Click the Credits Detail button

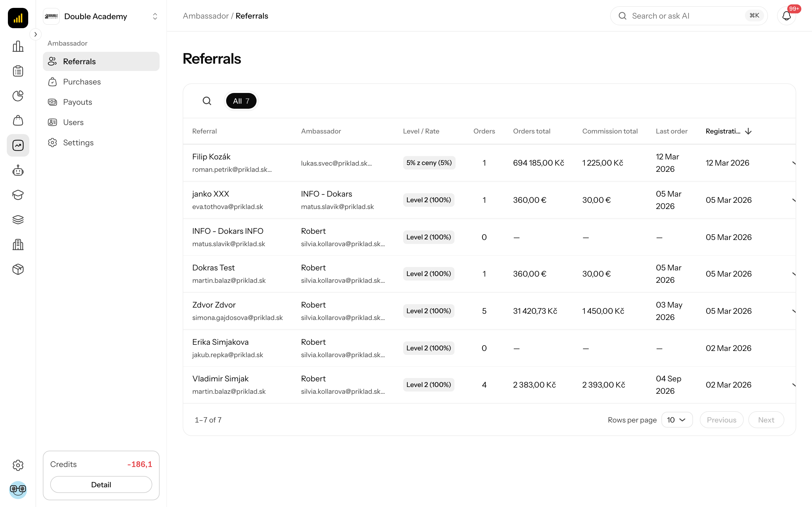[101, 484]
